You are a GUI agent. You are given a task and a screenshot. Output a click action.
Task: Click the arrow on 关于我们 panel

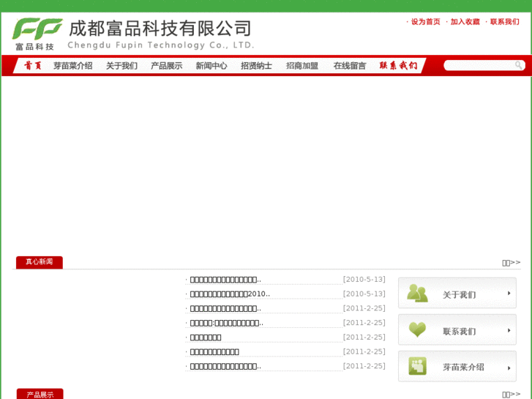pos(509,293)
